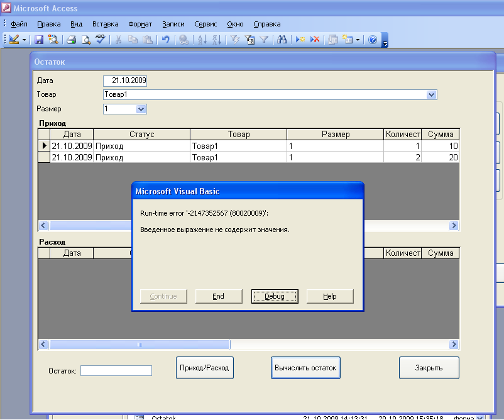Open the Сервис menu

coord(205,24)
